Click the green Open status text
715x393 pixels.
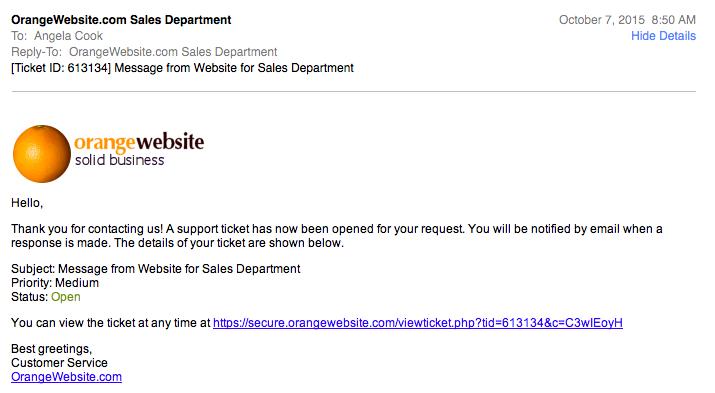click(66, 297)
